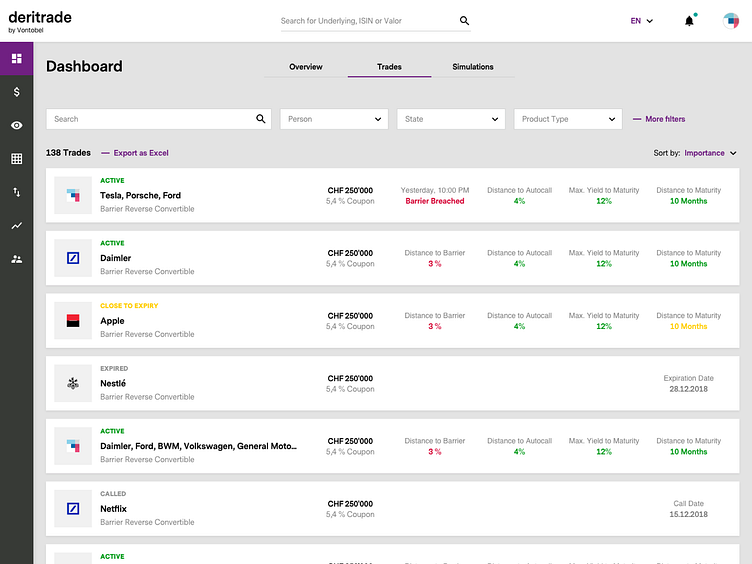
Task: Expand the Person filter dropdown
Action: click(335, 119)
